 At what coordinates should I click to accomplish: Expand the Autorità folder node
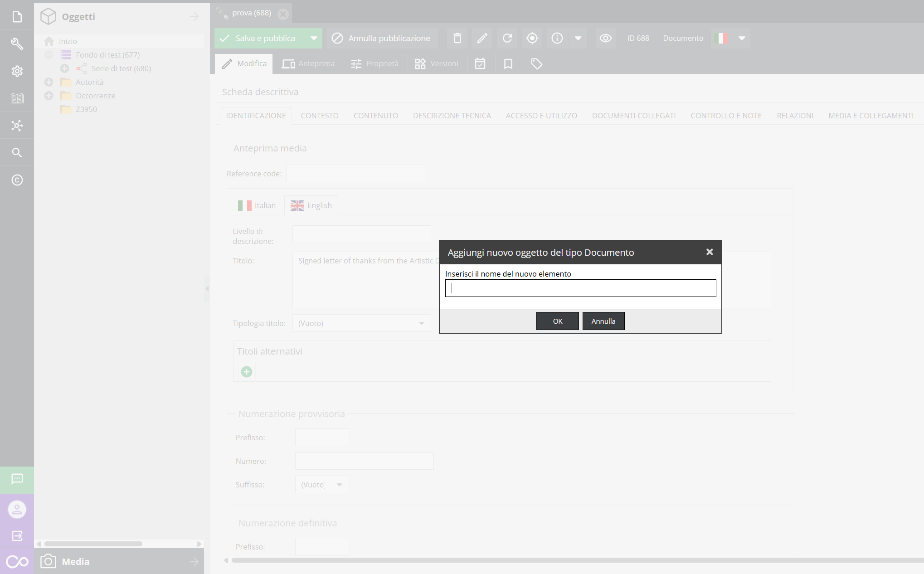(x=49, y=82)
